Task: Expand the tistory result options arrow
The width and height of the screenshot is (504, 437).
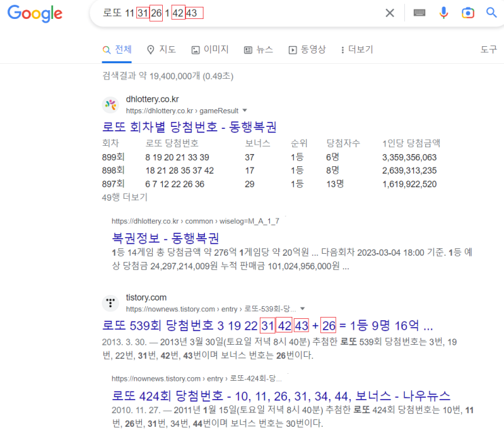Action: 302,309
